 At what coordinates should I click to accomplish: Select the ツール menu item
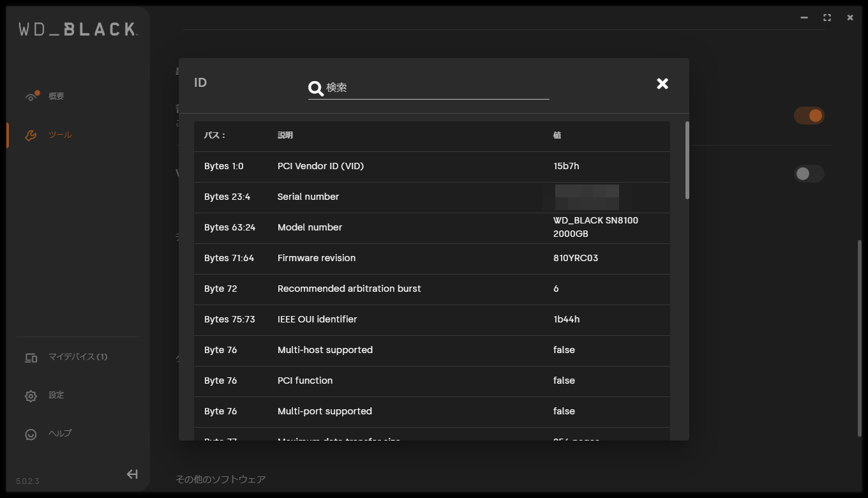coord(60,135)
